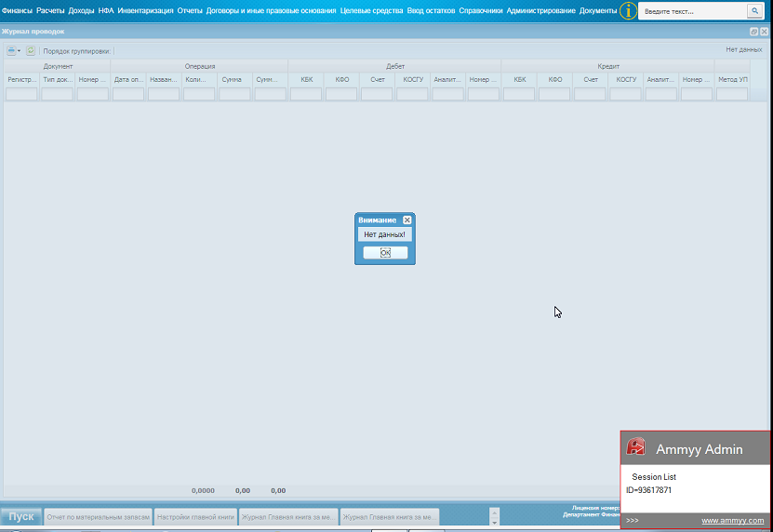Click the Операция group header

coord(199,66)
